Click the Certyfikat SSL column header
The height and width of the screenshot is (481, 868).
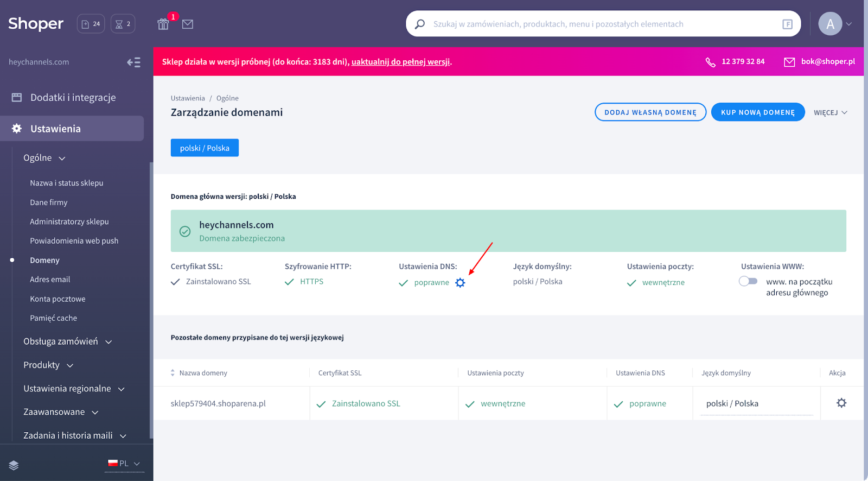pyautogui.click(x=340, y=373)
